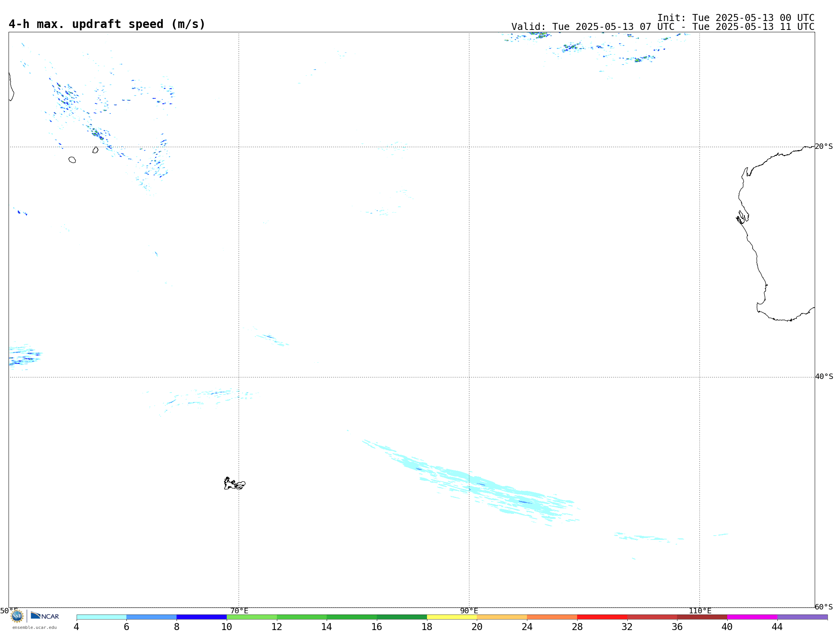
Task: Click the 50°E longitude label
Action: (x=9, y=611)
